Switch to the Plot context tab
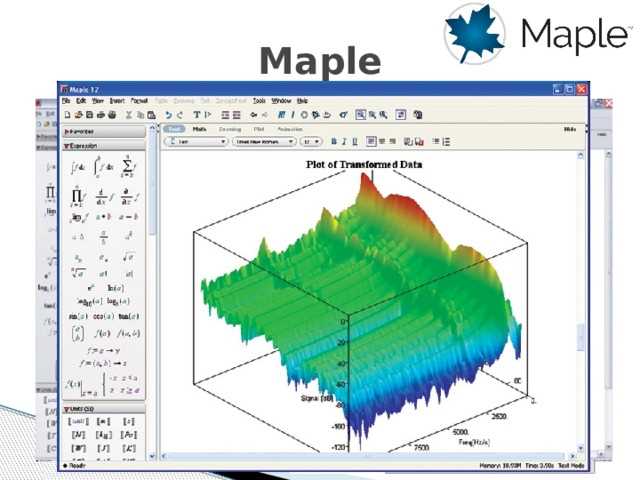The height and width of the screenshot is (480, 640). coord(259,129)
